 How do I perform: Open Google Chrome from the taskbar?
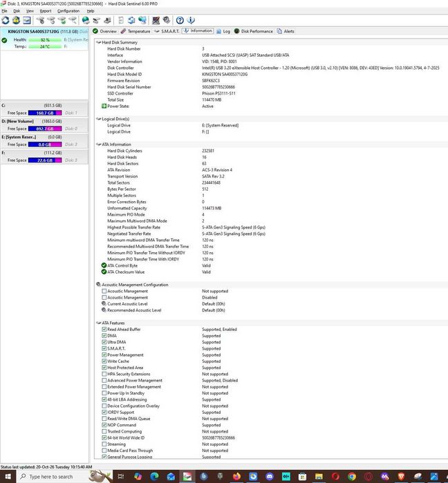tap(352, 477)
